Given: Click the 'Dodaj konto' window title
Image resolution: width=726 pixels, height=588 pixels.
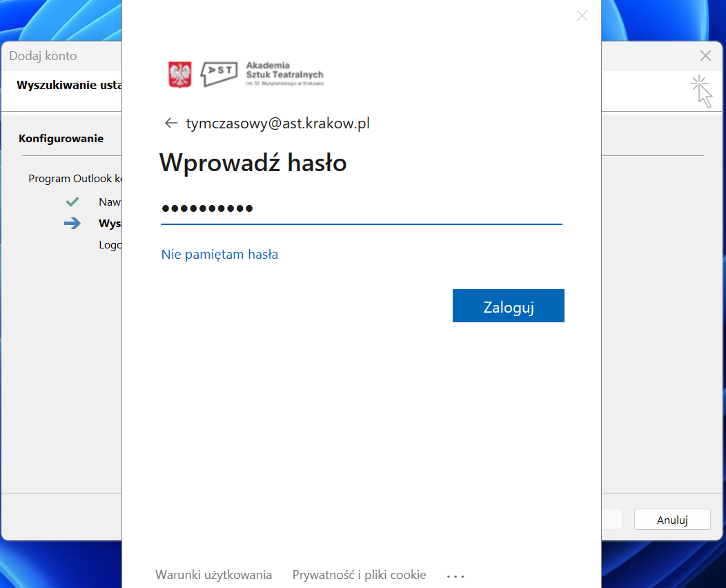Looking at the screenshot, I should point(43,56).
